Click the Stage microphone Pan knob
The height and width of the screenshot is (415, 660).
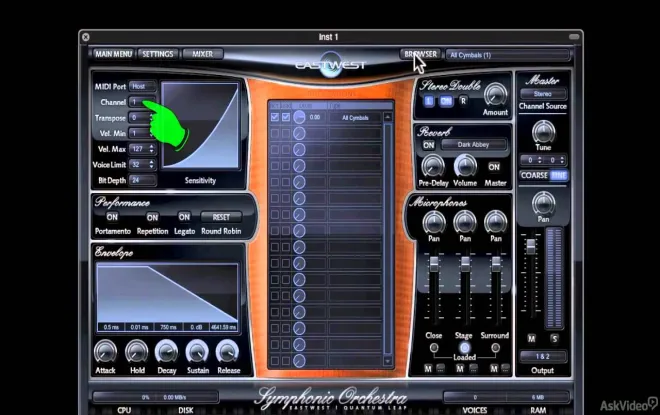point(465,222)
